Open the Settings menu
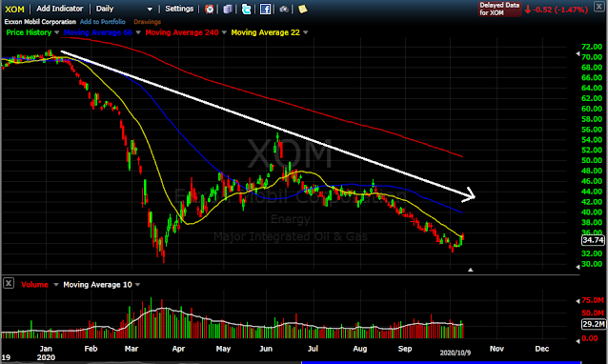 (179, 9)
